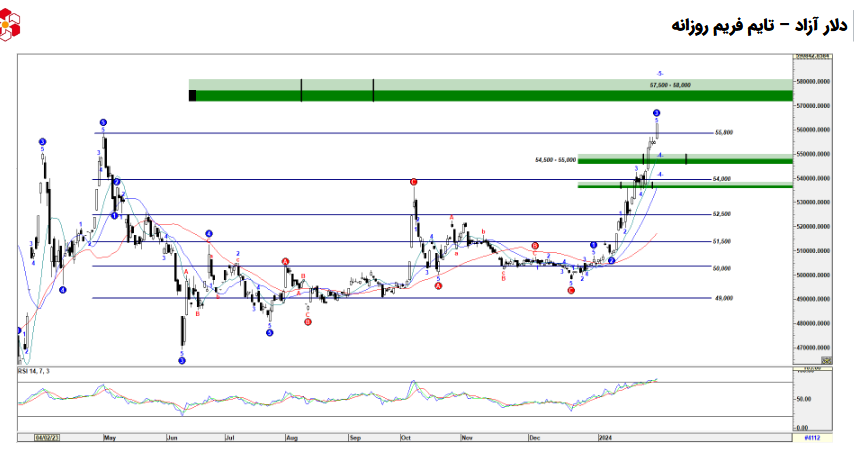Image resolution: width=854 pixels, height=455 pixels.
Task: Click the black square on top green zone
Action: (x=192, y=95)
